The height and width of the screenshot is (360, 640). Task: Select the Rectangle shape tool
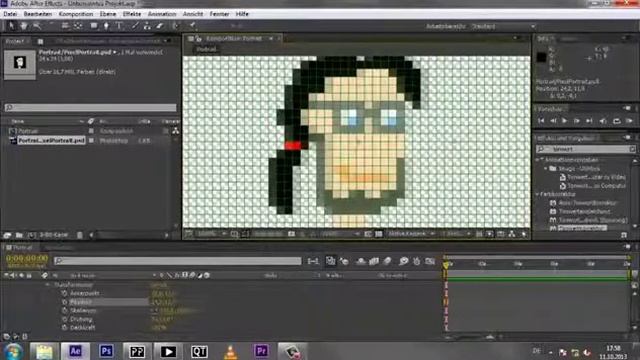point(94,26)
